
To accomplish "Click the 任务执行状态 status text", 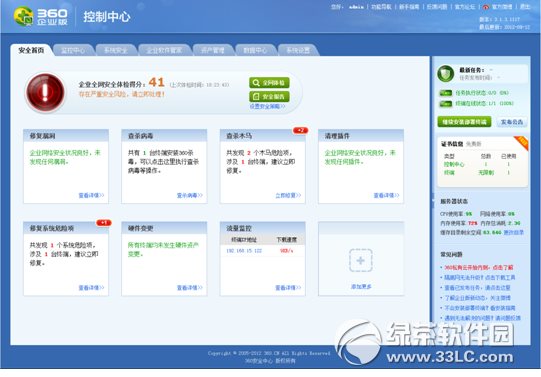I will [482, 93].
